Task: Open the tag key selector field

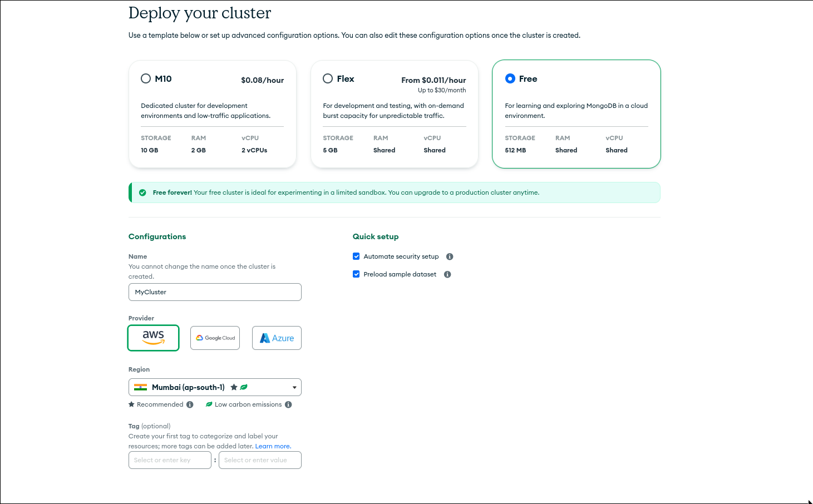Action: [170, 460]
